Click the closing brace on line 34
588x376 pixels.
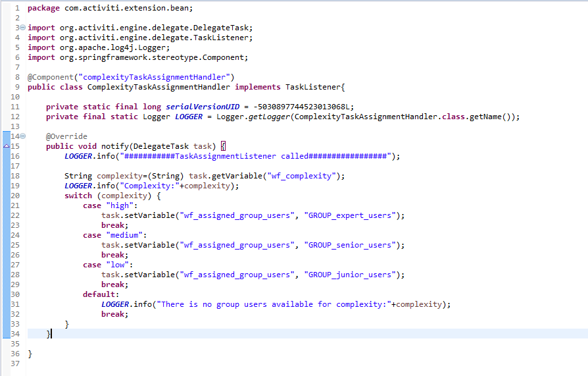pyautogui.click(x=49, y=334)
